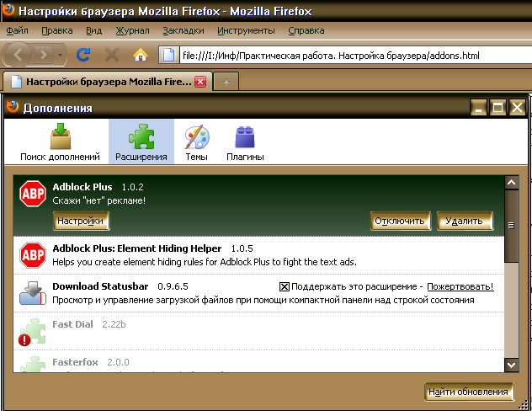The image size is (532, 411).
Task: Open the Журнал menu
Action: 132,30
